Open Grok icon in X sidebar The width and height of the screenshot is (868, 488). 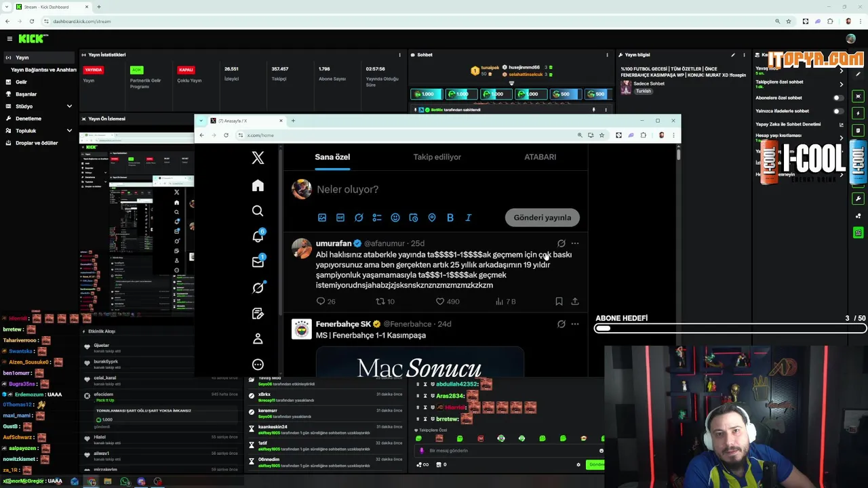pos(258,288)
